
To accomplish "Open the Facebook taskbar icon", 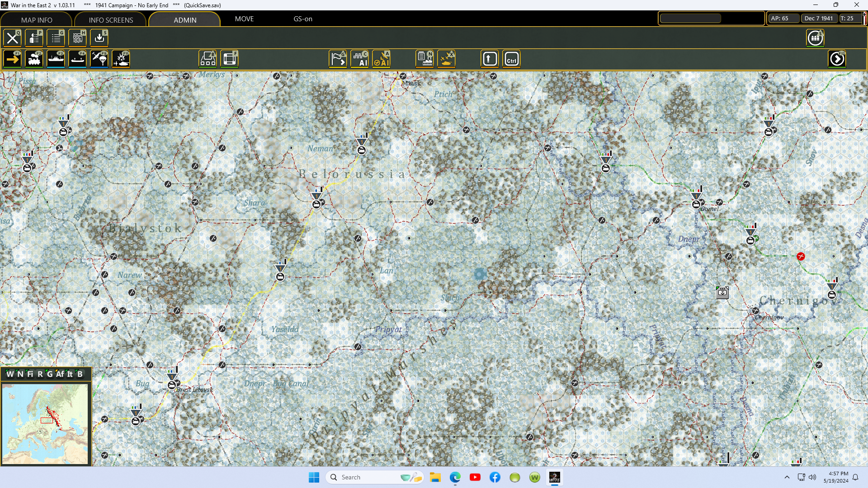I will coord(495,477).
